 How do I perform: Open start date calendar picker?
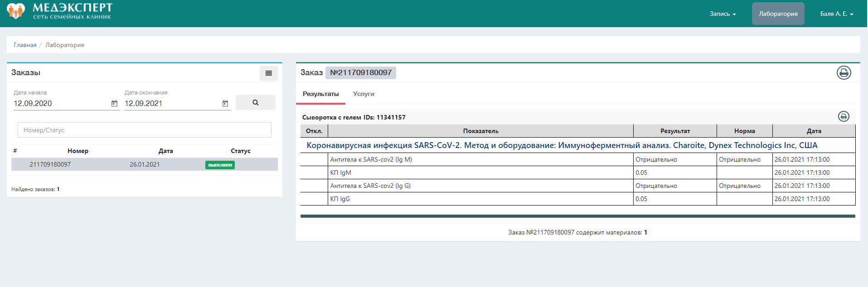(x=114, y=104)
